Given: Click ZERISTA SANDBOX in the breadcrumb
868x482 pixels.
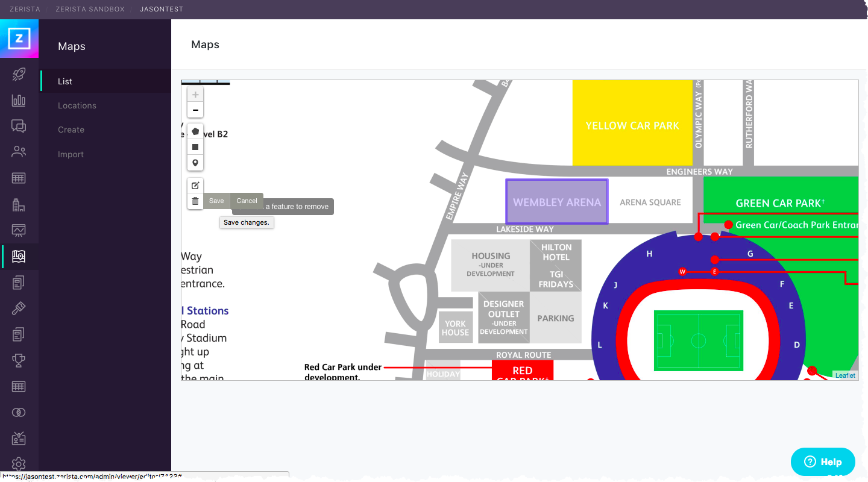Looking at the screenshot, I should coord(90,9).
